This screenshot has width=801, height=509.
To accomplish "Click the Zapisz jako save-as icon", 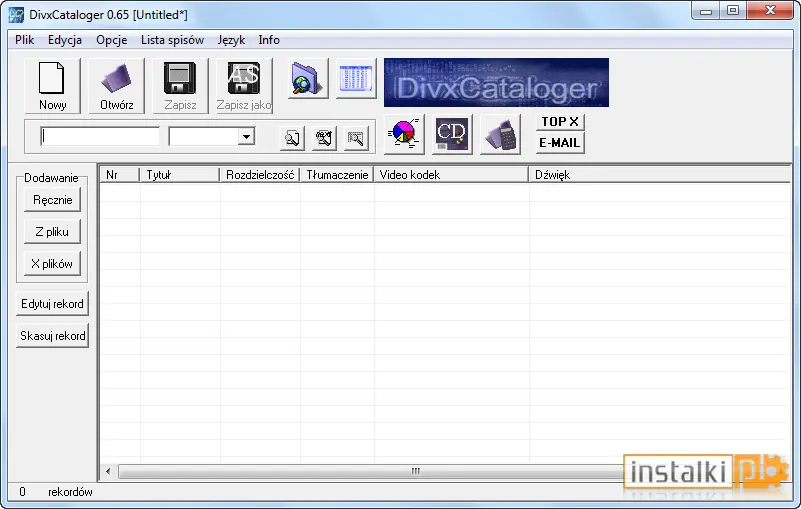I will coord(244,85).
